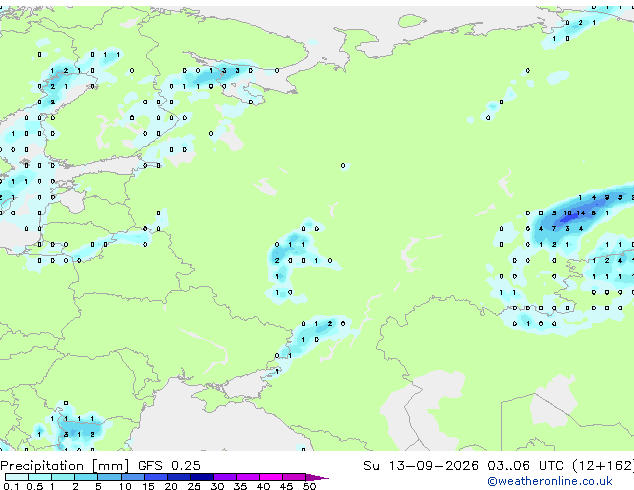Click the legend tick label 0.1
This screenshot has width=634, height=490.
(x=11, y=486)
